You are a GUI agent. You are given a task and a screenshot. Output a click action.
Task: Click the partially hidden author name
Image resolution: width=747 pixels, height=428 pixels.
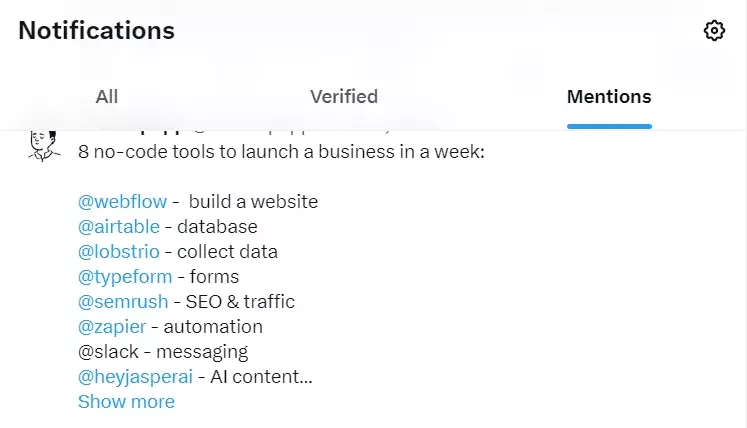(x=140, y=132)
